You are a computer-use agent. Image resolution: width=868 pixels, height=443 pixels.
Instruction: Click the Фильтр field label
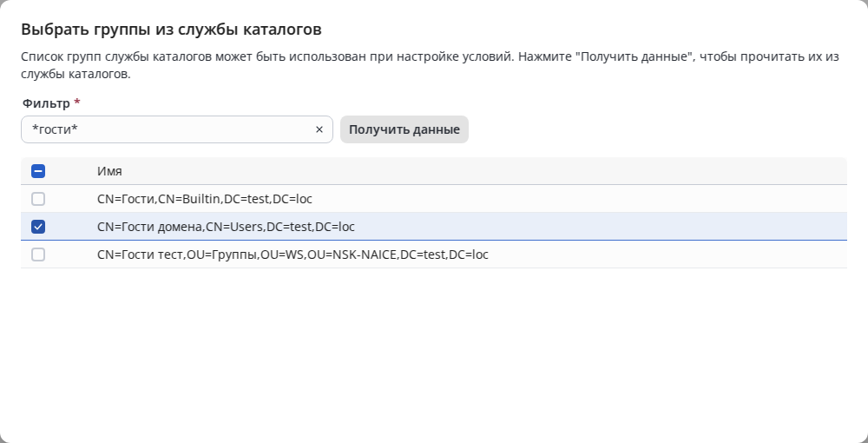[45, 102]
